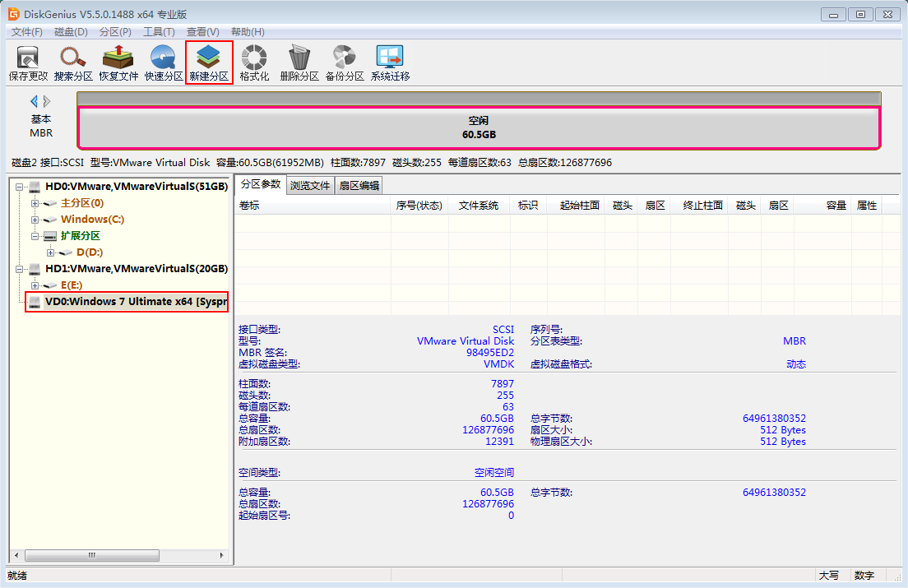908x588 pixels.
Task: Open the 备份分区 (Backup Partition) tool
Action: (345, 63)
